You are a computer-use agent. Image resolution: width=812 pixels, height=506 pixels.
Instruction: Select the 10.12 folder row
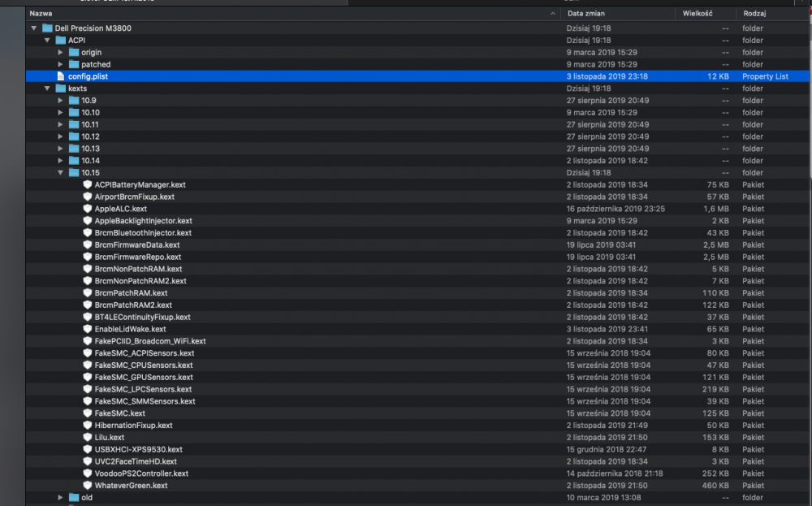pos(417,136)
